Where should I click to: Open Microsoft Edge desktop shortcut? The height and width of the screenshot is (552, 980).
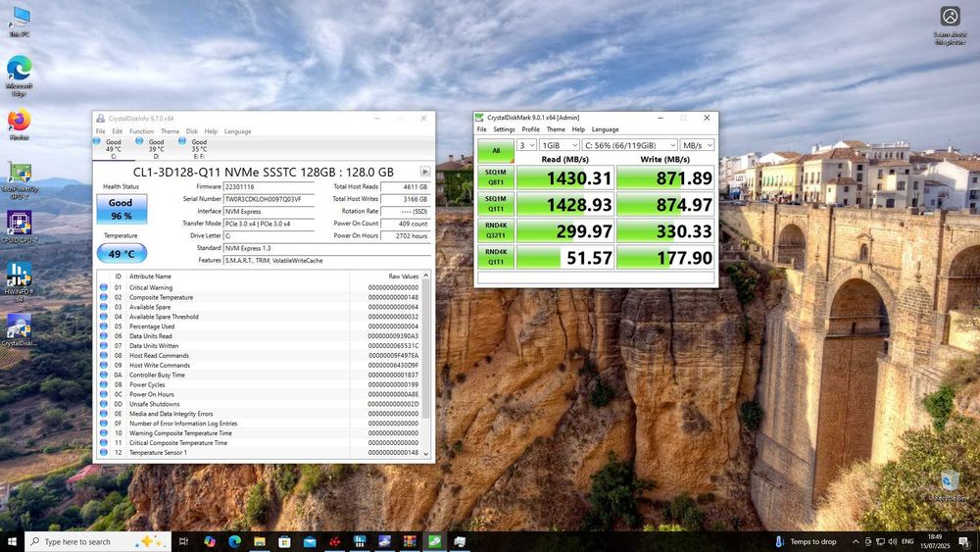20,75
